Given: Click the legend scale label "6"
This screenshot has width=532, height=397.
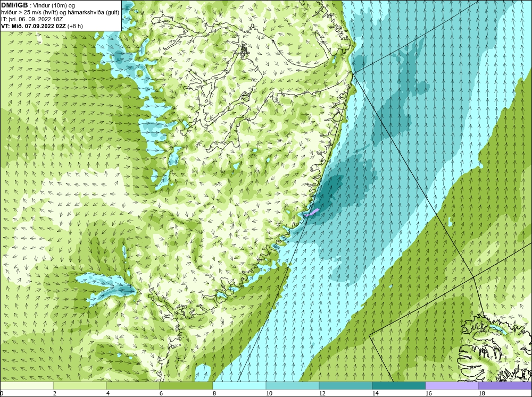Looking at the screenshot, I should 161,393.
